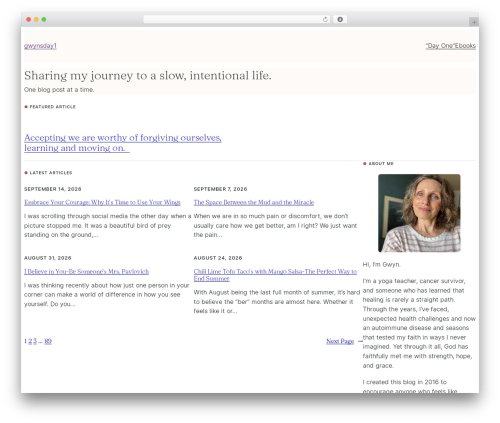Click Gwyn's portrait photo

click(x=419, y=213)
